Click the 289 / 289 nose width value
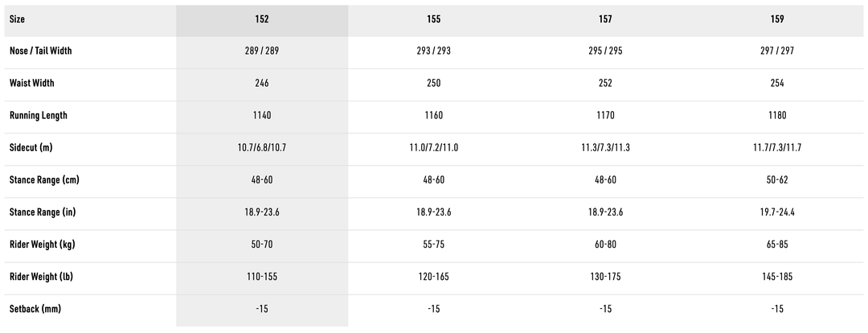The width and height of the screenshot is (868, 333). (x=262, y=51)
